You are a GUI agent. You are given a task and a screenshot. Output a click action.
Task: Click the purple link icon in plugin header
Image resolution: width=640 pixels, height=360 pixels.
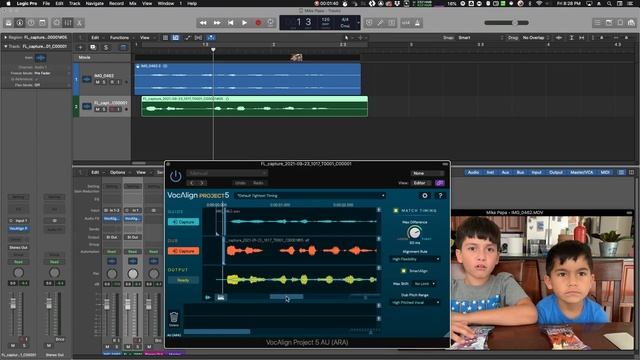(440, 183)
